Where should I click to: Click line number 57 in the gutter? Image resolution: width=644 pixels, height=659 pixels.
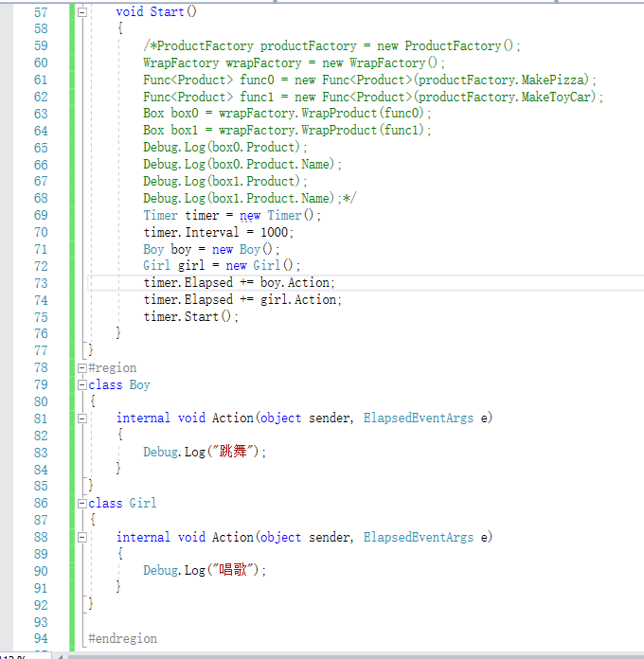coord(41,12)
